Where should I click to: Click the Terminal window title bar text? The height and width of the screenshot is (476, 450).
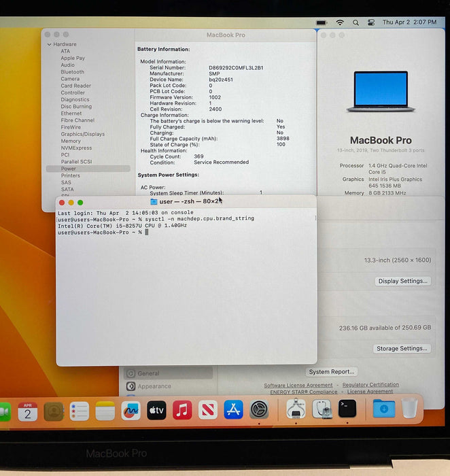[x=191, y=201]
